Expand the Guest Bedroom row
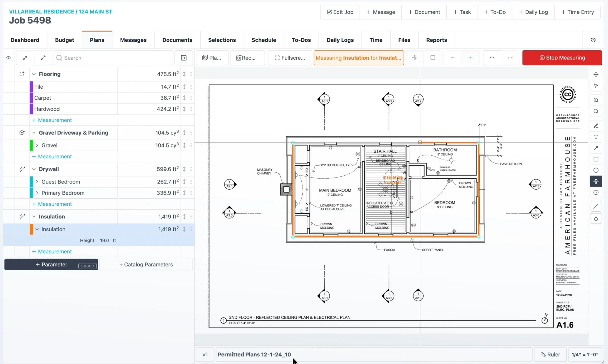The image size is (608, 364). click(x=37, y=182)
